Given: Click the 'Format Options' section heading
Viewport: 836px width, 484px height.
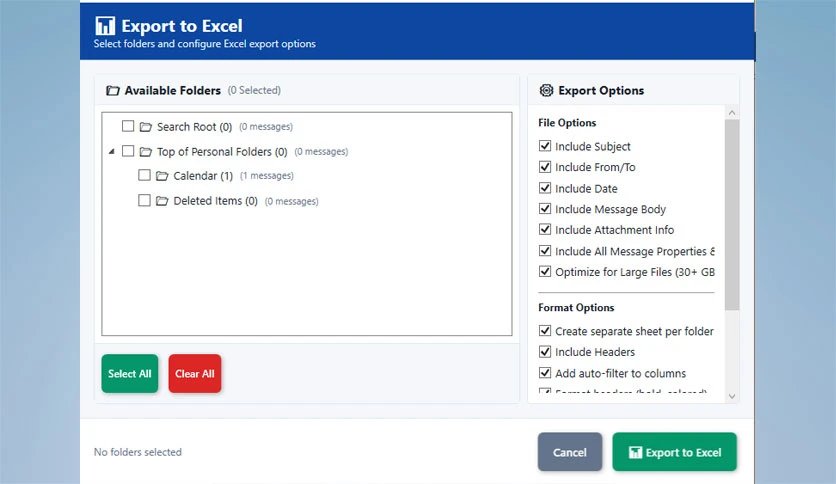Looking at the screenshot, I should 576,308.
